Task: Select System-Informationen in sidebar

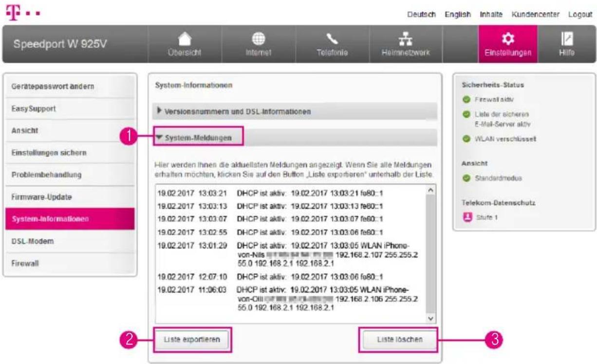Action: (x=70, y=219)
